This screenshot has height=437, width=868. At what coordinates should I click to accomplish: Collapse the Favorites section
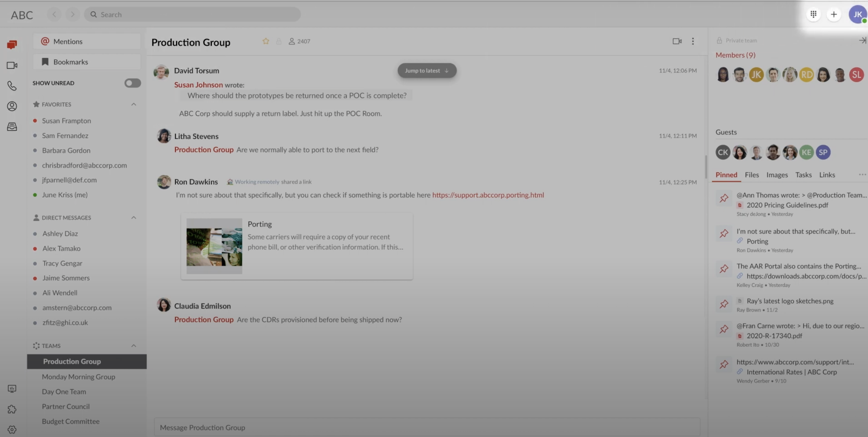click(x=134, y=104)
